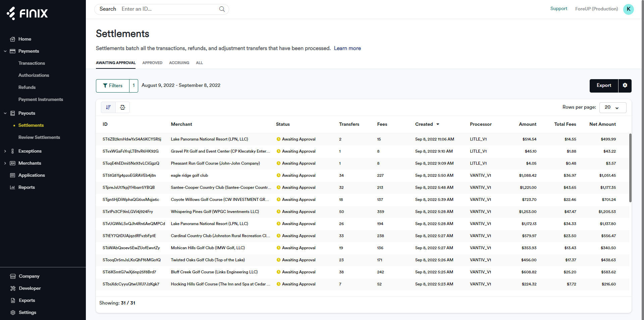The height and width of the screenshot is (320, 644).
Task: Click the Home icon in sidebar
Action: (x=13, y=39)
